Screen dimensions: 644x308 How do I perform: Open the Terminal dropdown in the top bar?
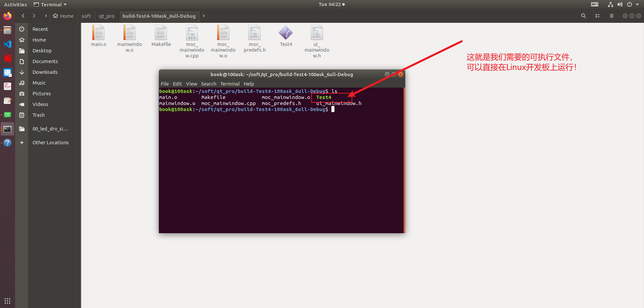(50, 4)
